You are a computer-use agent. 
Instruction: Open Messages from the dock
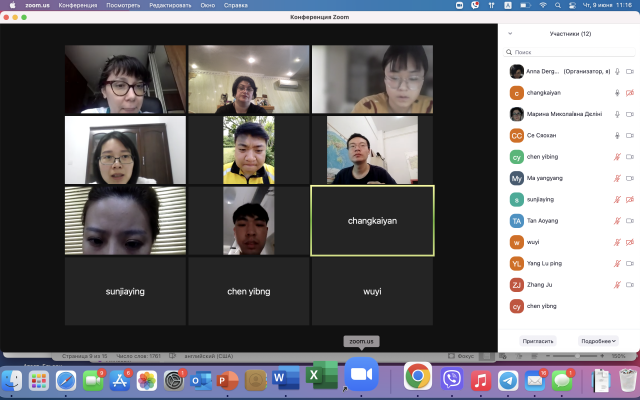point(562,380)
